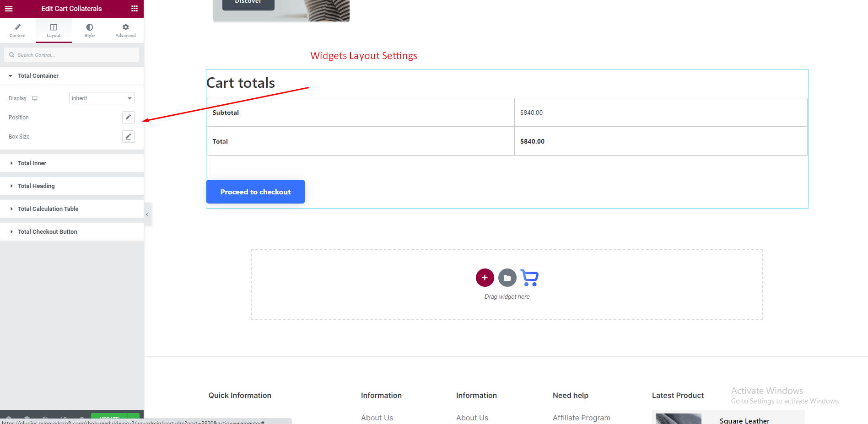Image resolution: width=868 pixels, height=424 pixels.
Task: Switch to the Style tab
Action: pyautogui.click(x=90, y=31)
